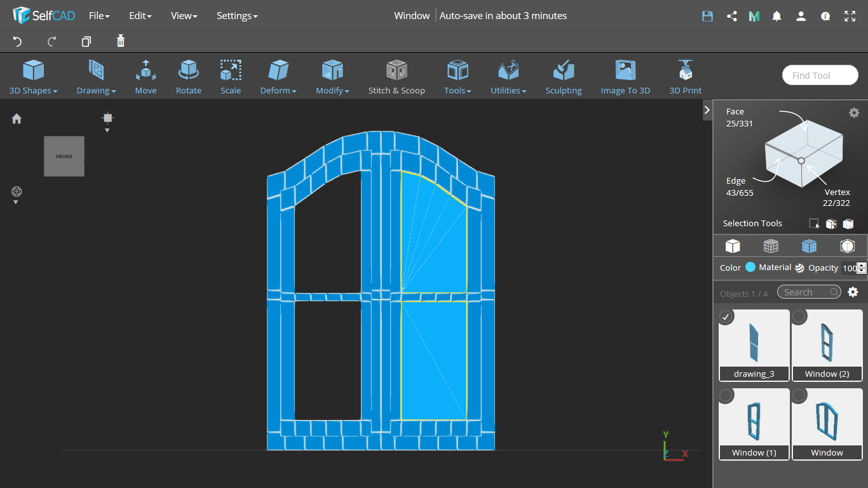Open selection settings gear icon
Image resolution: width=868 pixels, height=488 pixels.
coord(854,112)
